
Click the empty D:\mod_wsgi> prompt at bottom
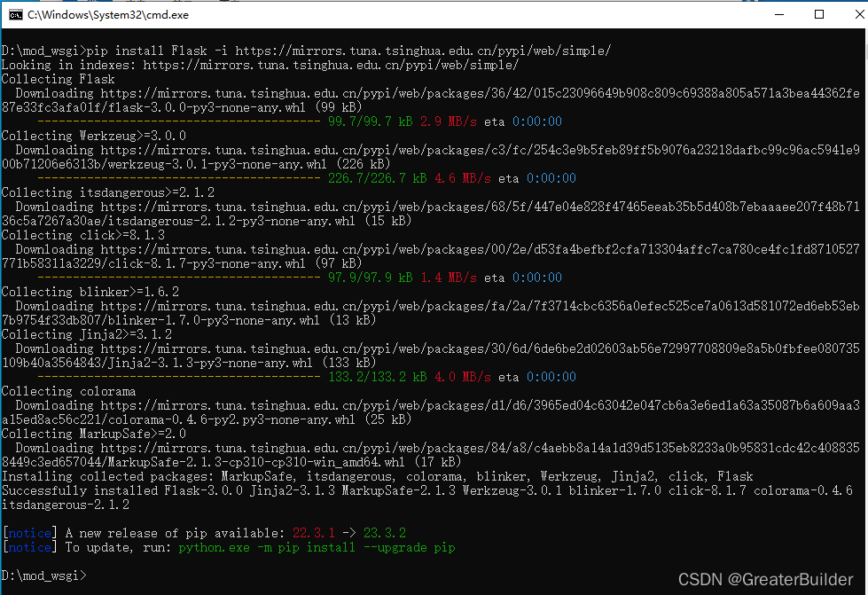pyautogui.click(x=44, y=575)
